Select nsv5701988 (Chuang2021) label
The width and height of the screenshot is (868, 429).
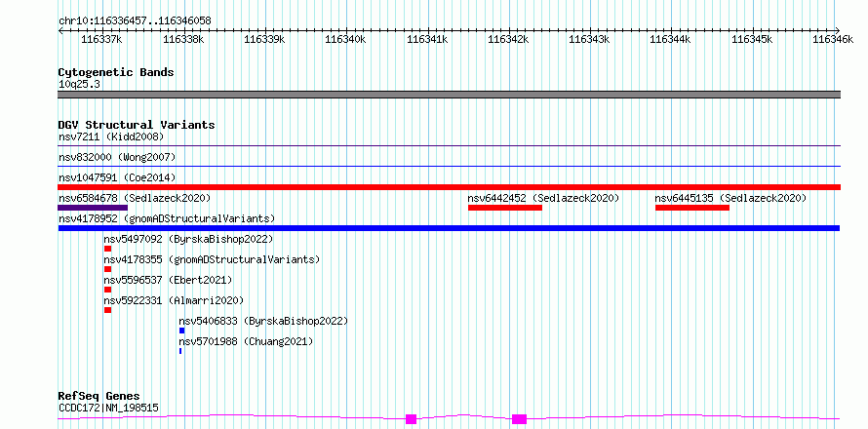pyautogui.click(x=246, y=341)
